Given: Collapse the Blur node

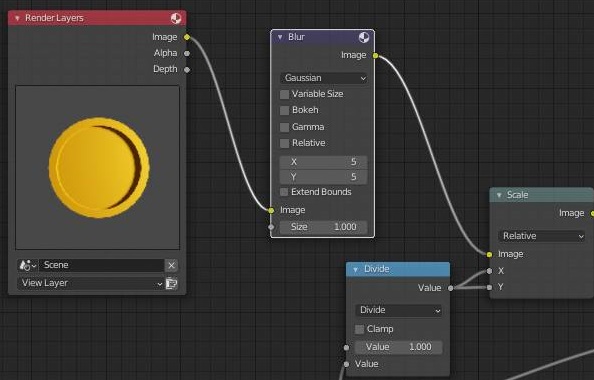Looking at the screenshot, I should pos(280,37).
